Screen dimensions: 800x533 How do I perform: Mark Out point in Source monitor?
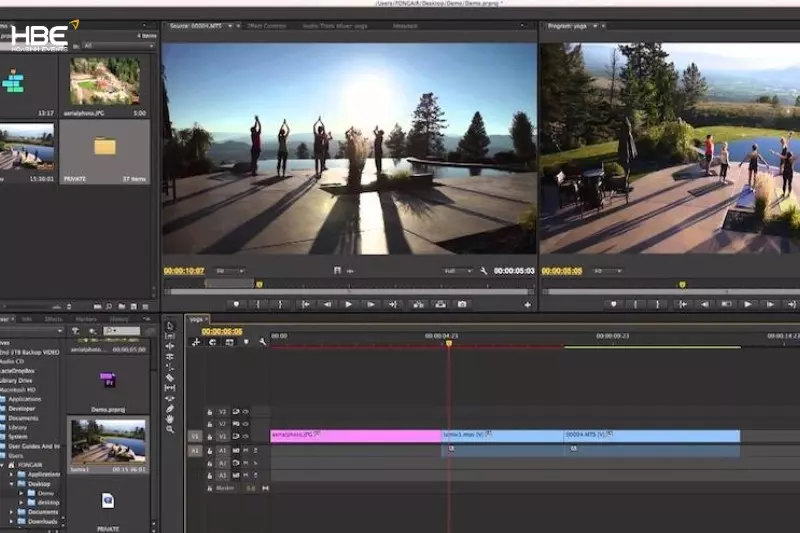pyautogui.click(x=280, y=304)
